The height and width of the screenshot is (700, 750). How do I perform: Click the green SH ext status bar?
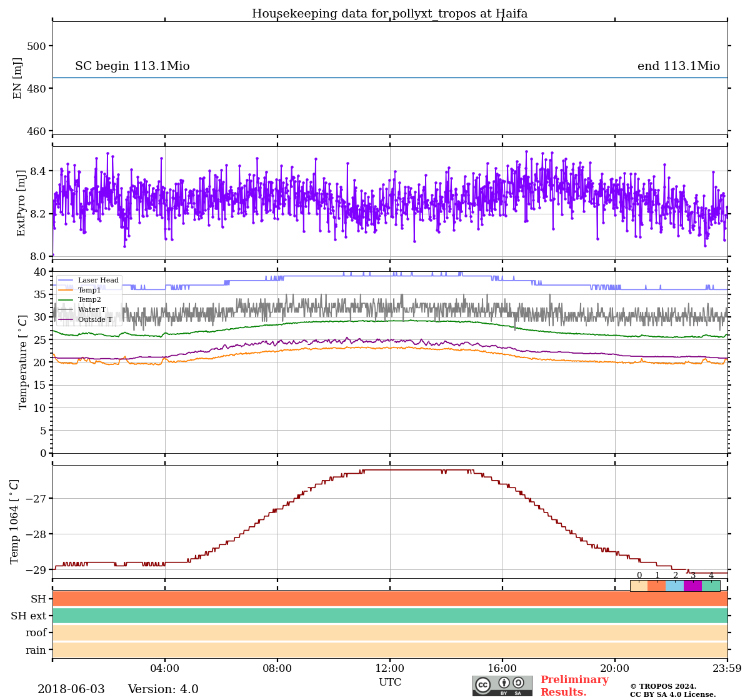[x=390, y=616]
